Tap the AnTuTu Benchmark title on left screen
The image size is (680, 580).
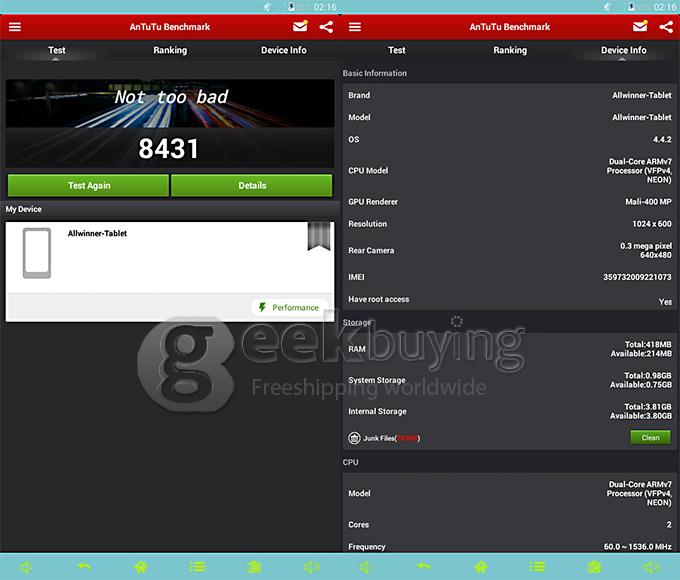(170, 27)
